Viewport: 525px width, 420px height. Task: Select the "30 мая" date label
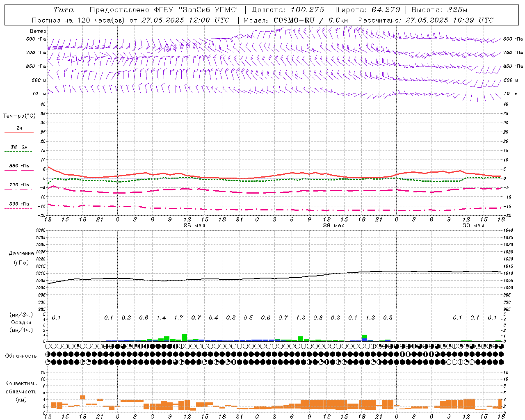pyautogui.click(x=473, y=226)
